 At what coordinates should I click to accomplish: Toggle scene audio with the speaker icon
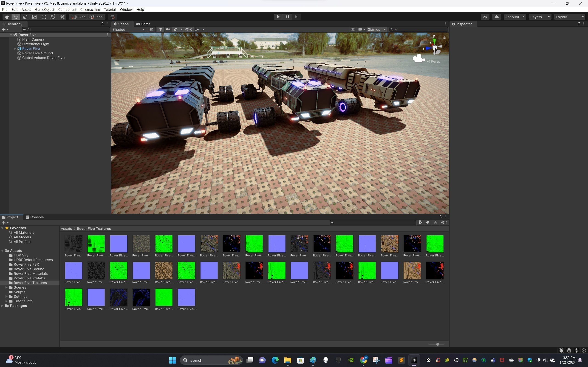(168, 29)
